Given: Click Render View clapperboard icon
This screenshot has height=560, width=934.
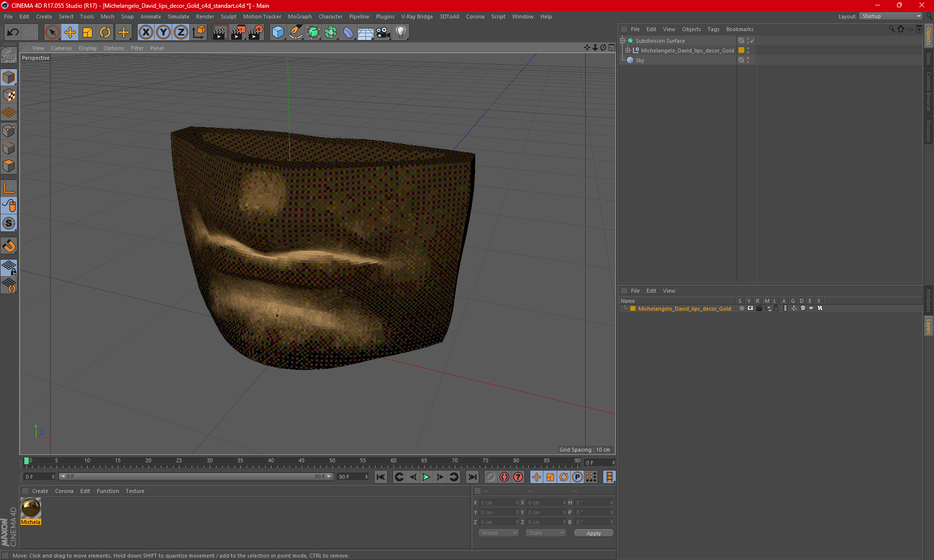Looking at the screenshot, I should [220, 32].
